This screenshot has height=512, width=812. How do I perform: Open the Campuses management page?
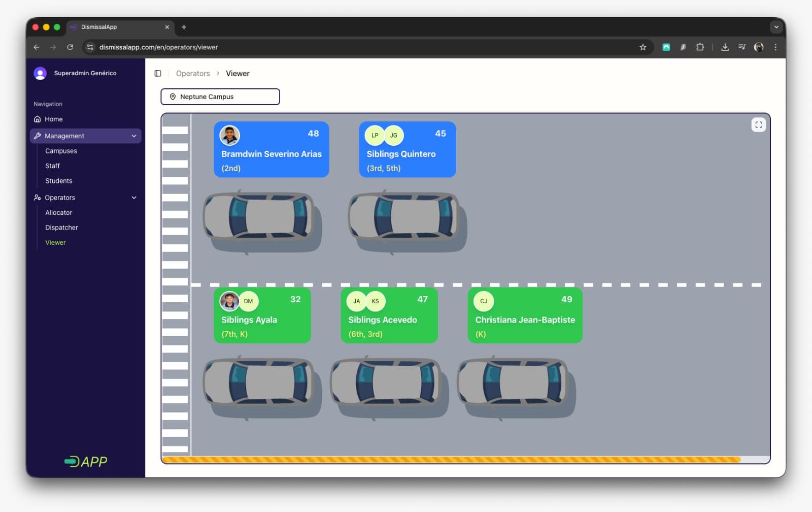[61, 151]
